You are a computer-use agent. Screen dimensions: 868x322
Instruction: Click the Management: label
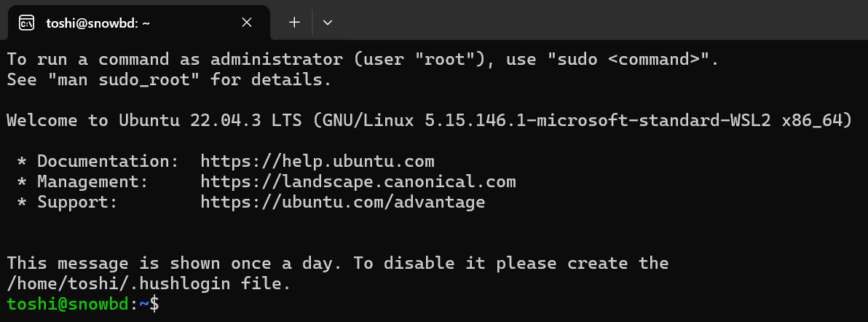coord(92,182)
